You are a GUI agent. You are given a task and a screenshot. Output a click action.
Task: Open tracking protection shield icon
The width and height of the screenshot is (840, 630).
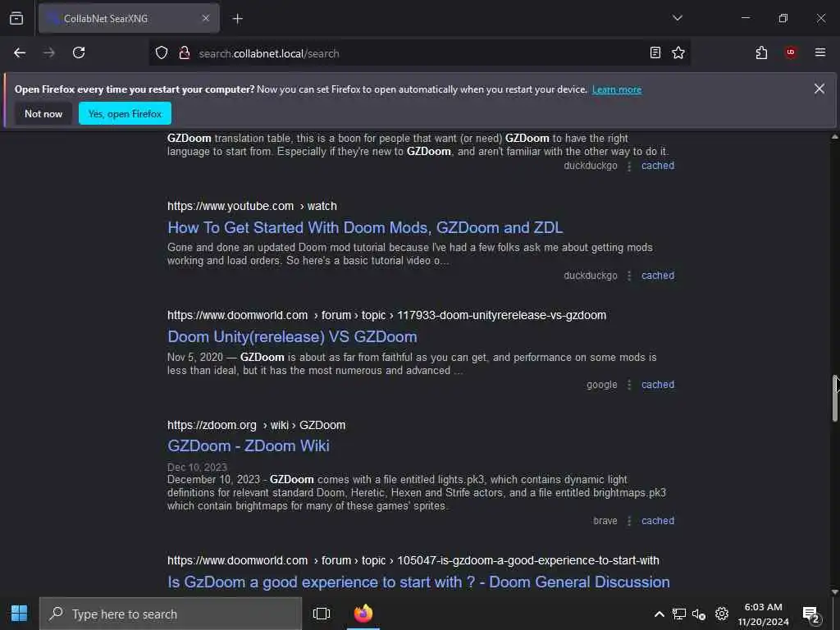(162, 53)
